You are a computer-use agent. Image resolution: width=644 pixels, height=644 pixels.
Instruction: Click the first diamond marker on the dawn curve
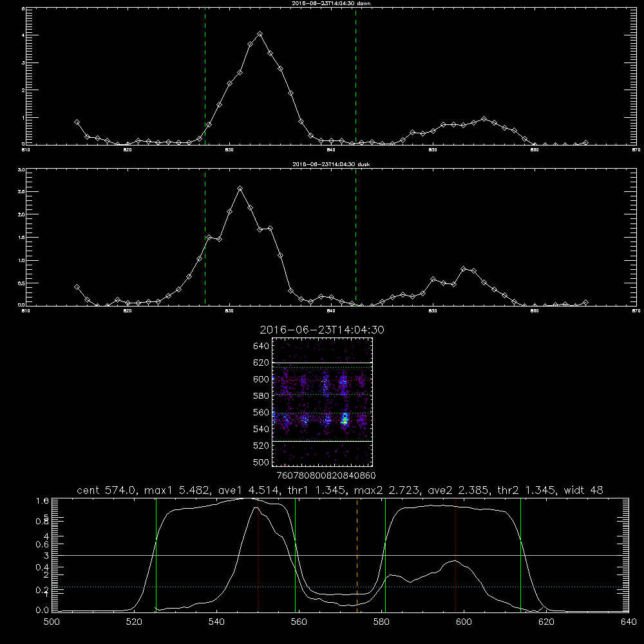[77, 122]
